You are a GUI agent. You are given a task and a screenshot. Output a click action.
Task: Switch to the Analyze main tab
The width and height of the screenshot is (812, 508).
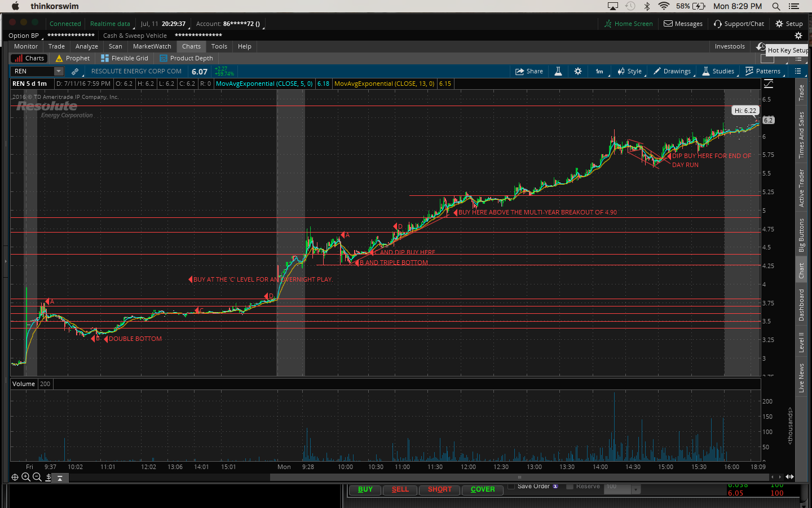pyautogui.click(x=87, y=46)
